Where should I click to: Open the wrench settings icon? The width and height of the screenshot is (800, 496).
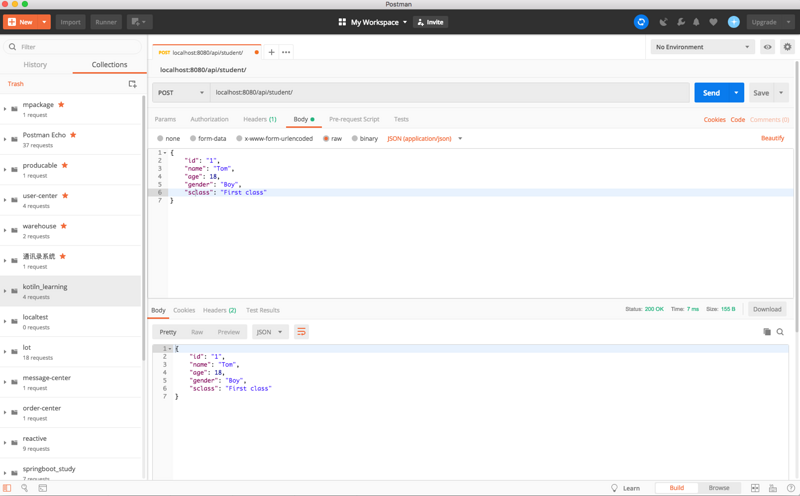click(681, 22)
